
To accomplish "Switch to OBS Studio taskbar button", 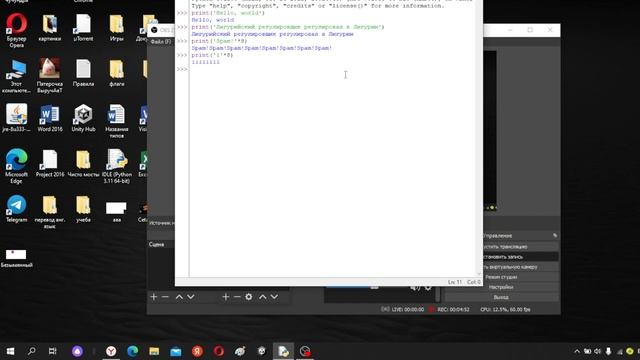I will [305, 351].
